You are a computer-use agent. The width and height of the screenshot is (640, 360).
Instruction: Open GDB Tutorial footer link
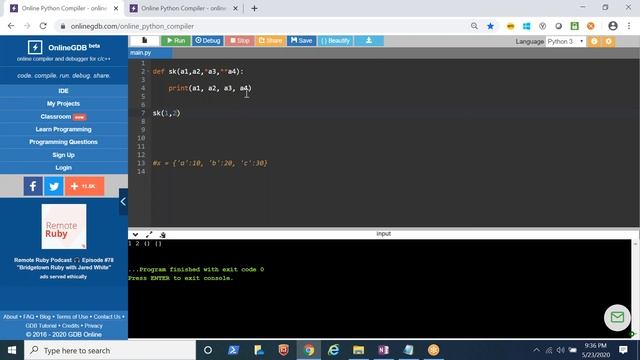[41, 326]
